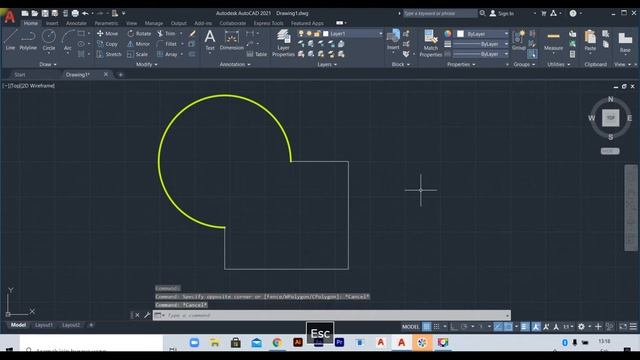Activate the Move command

click(x=108, y=33)
